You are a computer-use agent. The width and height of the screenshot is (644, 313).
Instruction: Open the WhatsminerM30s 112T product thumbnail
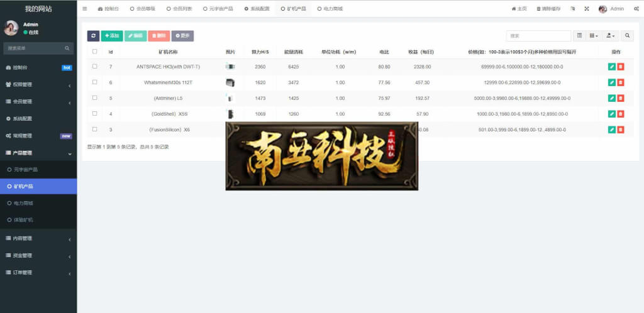pos(230,82)
